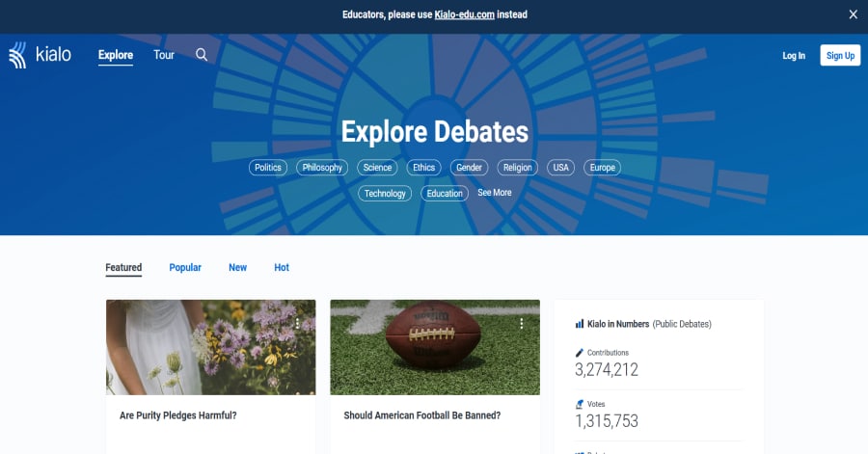The width and height of the screenshot is (868, 454).
Task: Open the search magnifier icon
Action: 202,55
